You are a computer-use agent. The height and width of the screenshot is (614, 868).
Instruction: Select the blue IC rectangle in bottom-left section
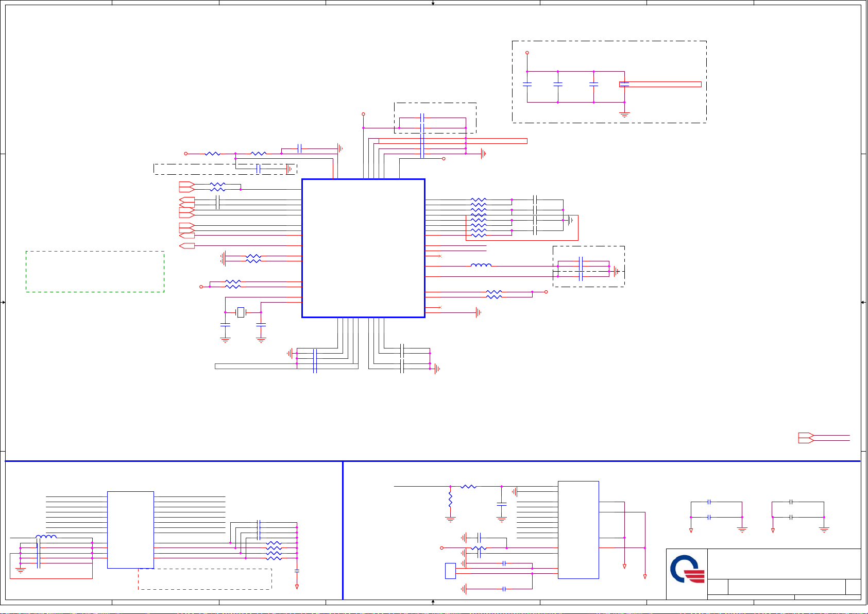click(130, 530)
